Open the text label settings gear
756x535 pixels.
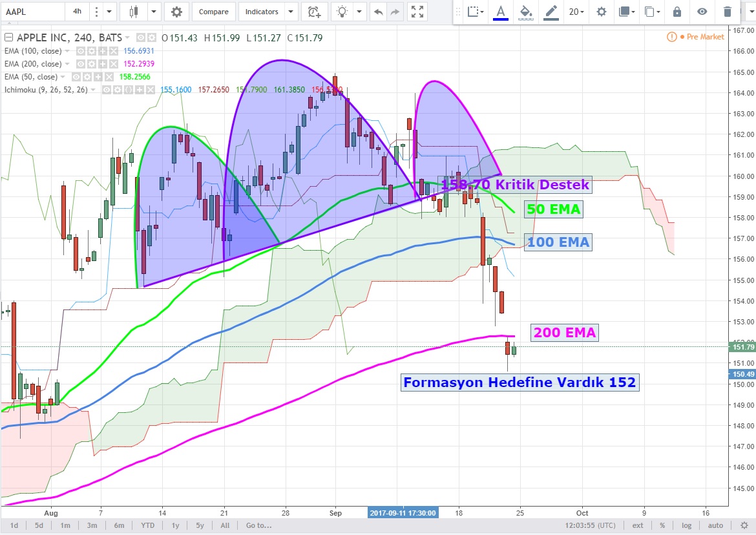pyautogui.click(x=602, y=12)
